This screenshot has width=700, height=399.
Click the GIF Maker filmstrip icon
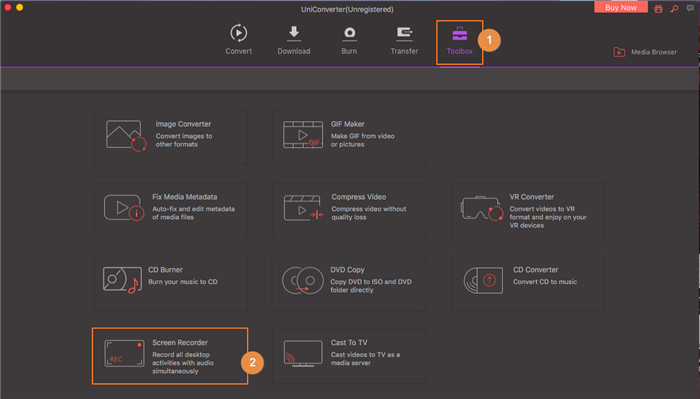tap(303, 135)
